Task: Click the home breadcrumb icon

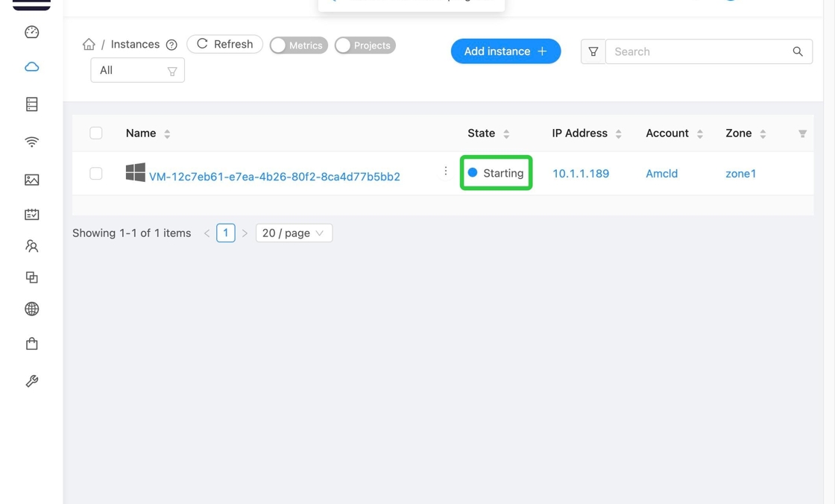Action: tap(89, 45)
